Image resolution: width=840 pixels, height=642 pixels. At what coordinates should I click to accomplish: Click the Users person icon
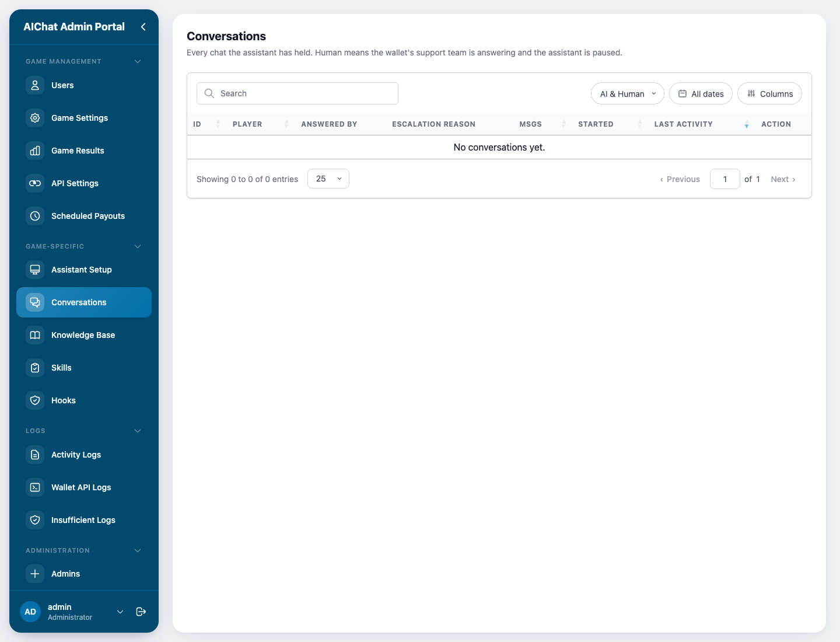tap(35, 85)
